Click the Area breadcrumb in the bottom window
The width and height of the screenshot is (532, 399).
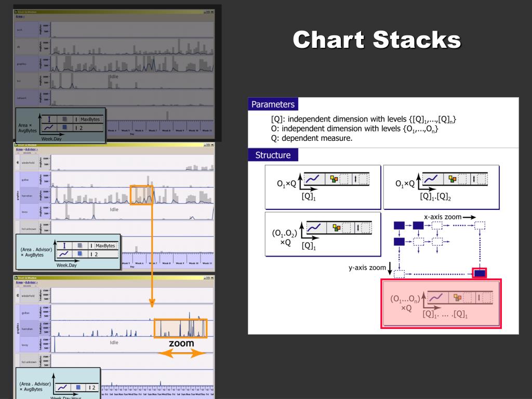click(x=19, y=282)
